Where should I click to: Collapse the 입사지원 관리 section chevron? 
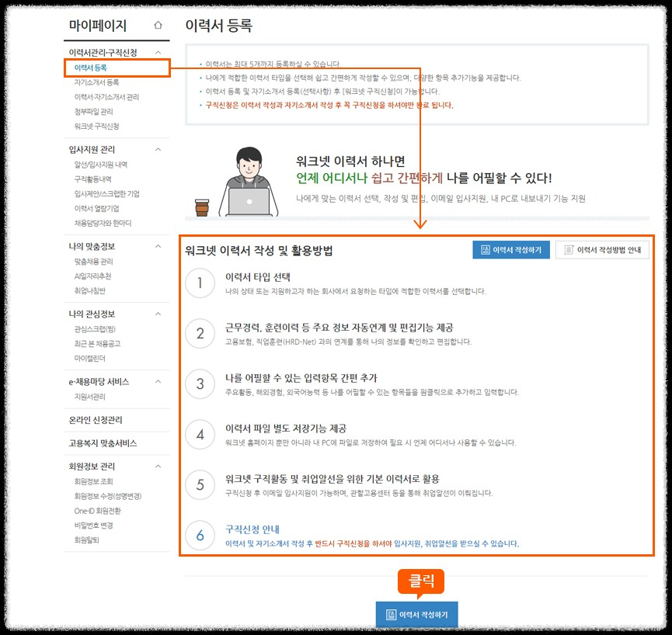click(158, 149)
